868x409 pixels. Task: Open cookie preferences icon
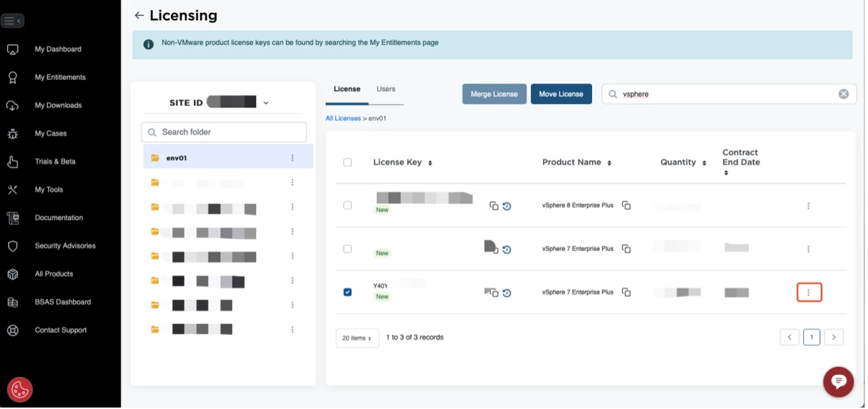tap(20, 390)
